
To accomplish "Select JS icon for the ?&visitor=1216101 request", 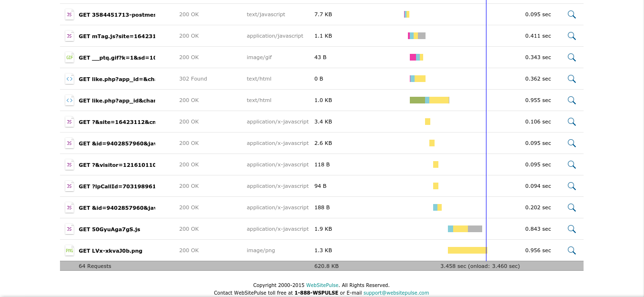I will coord(69,164).
